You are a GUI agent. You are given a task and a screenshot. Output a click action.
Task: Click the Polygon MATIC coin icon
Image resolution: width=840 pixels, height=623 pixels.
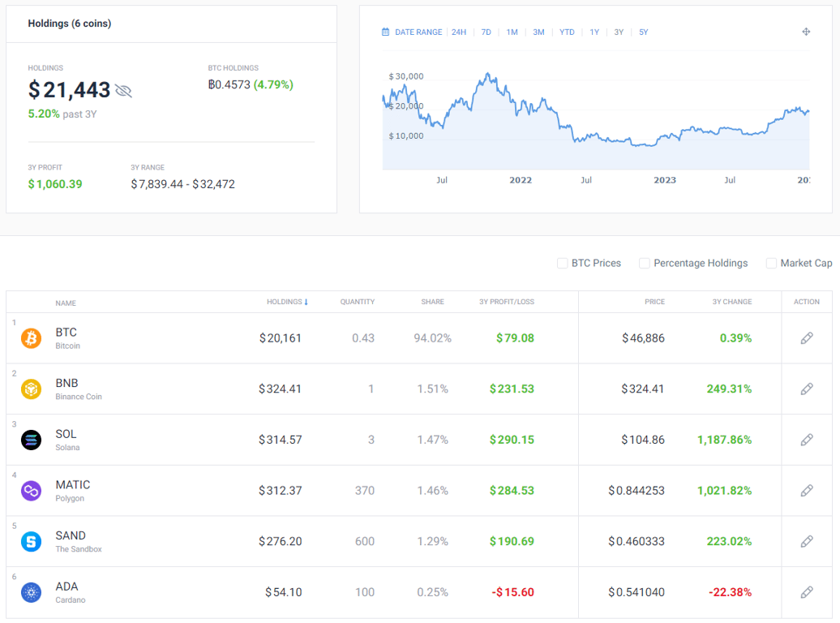31,490
